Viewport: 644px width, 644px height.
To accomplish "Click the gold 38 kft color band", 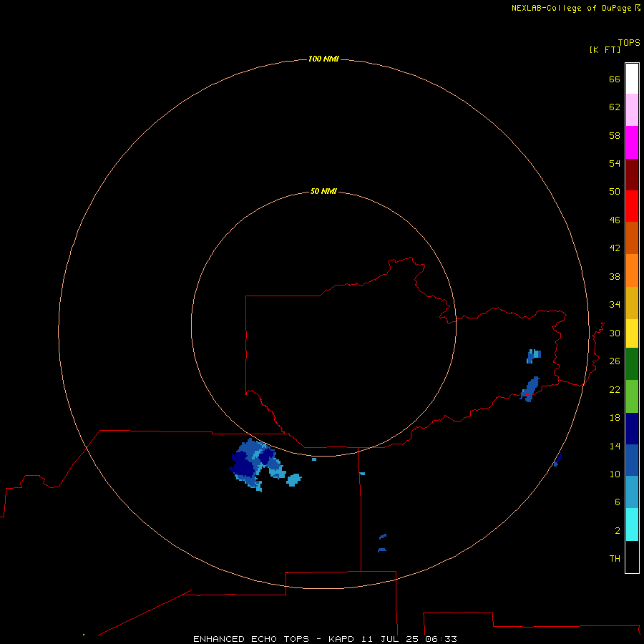I will [x=632, y=303].
